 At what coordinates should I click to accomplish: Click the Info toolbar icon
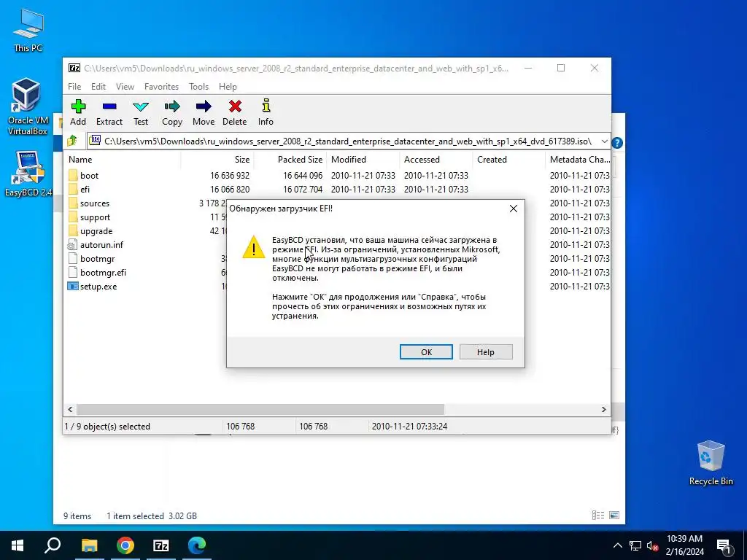[x=266, y=106]
